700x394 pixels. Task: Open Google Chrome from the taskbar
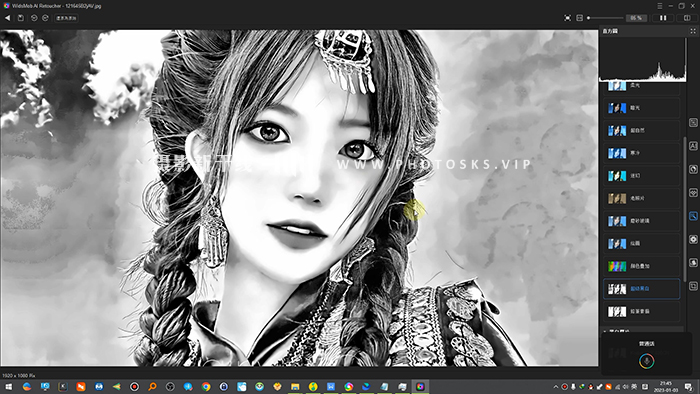pyautogui.click(x=206, y=386)
